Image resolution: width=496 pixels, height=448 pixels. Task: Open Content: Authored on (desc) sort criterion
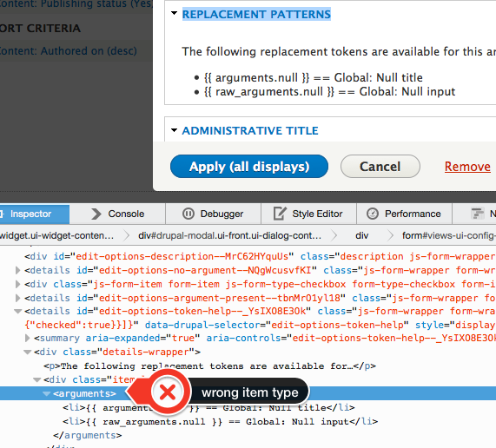tap(68, 51)
